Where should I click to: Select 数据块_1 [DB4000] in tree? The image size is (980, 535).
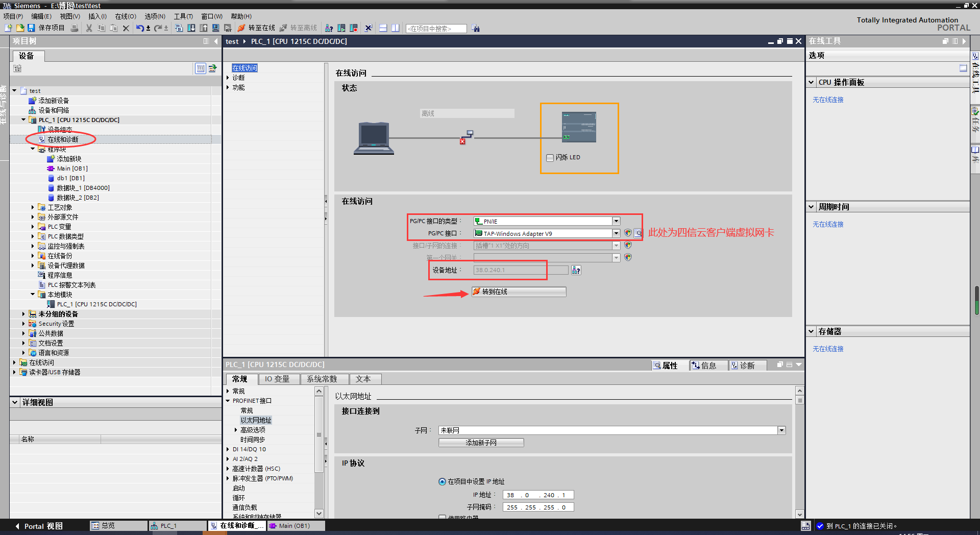click(83, 188)
